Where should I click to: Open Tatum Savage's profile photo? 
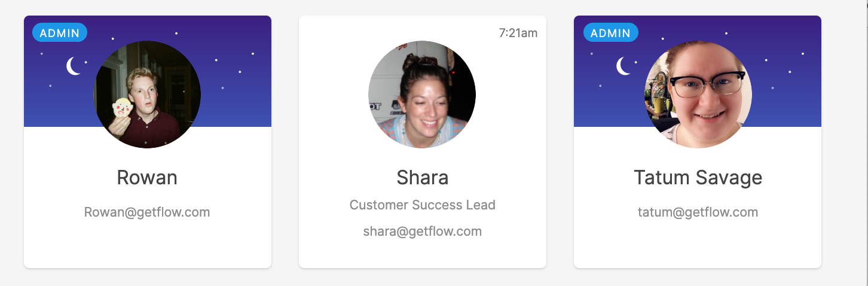coord(698,95)
